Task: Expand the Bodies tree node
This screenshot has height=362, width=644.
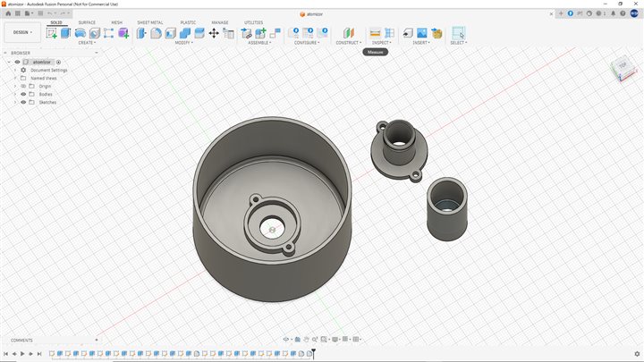Action: point(15,94)
